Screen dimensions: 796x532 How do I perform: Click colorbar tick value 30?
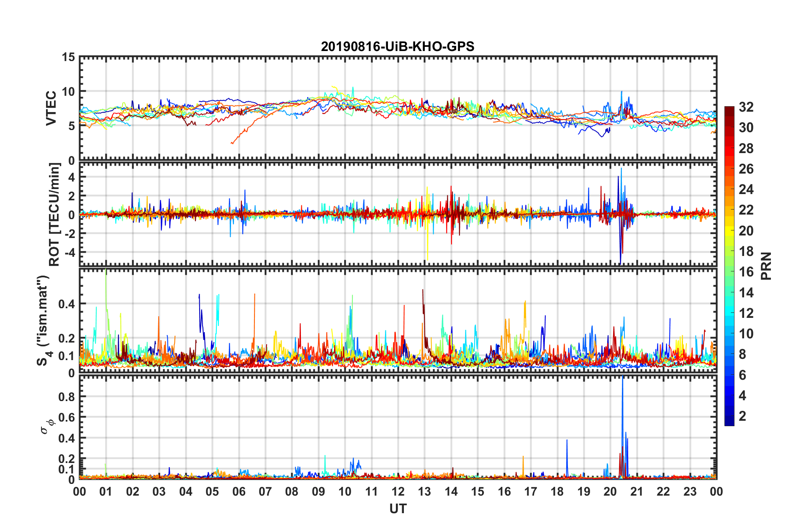coord(746,128)
